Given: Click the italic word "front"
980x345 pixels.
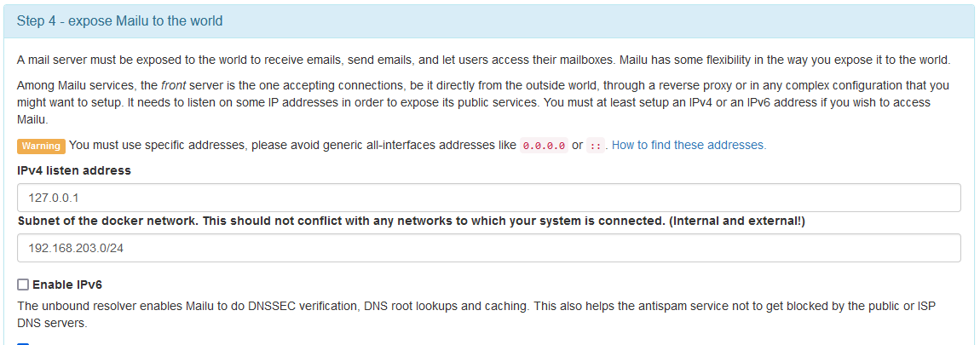Looking at the screenshot, I should [x=173, y=86].
